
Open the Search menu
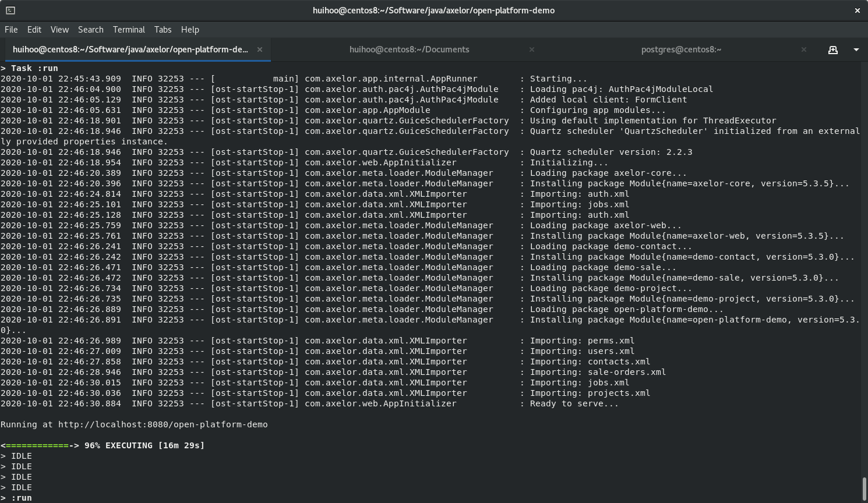tap(90, 30)
